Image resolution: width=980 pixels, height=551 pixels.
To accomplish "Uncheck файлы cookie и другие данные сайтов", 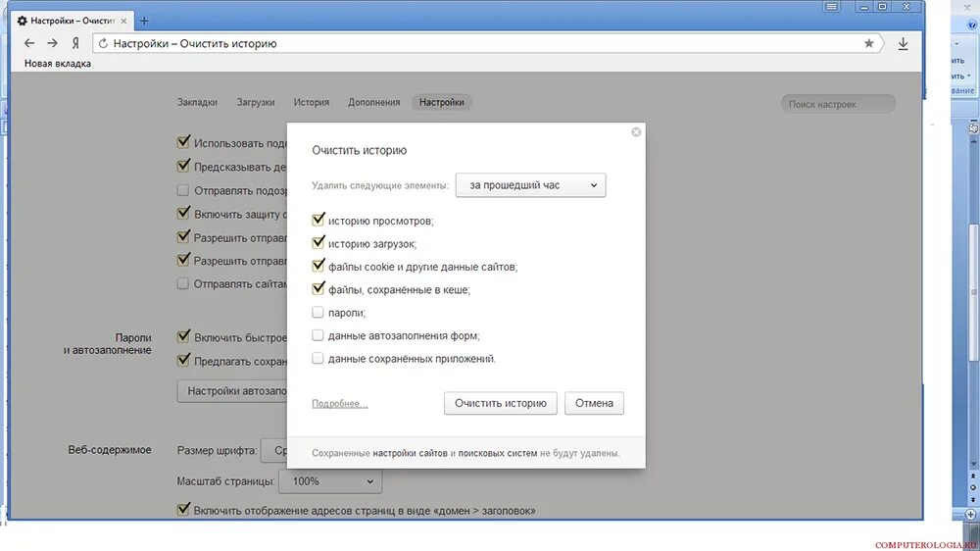I will click(x=318, y=266).
